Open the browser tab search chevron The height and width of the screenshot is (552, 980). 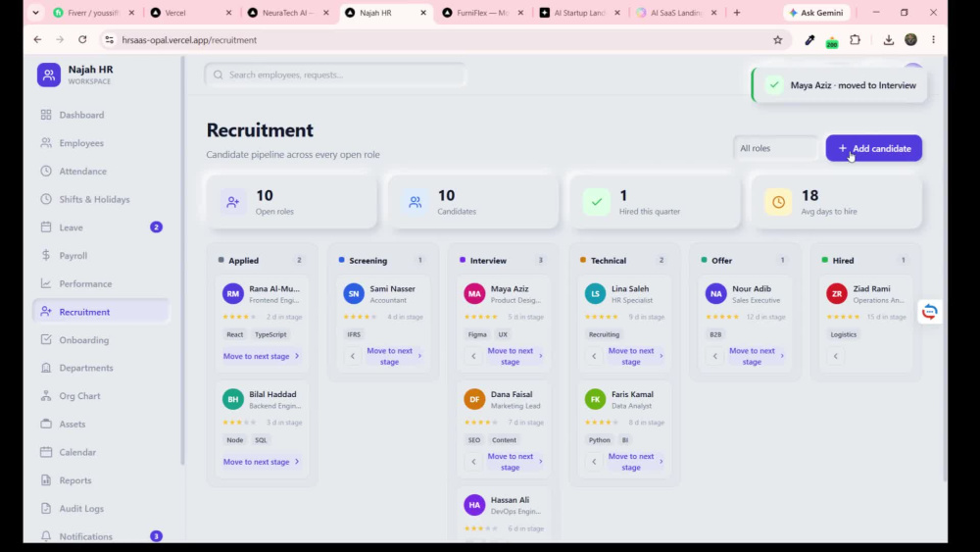click(x=35, y=13)
